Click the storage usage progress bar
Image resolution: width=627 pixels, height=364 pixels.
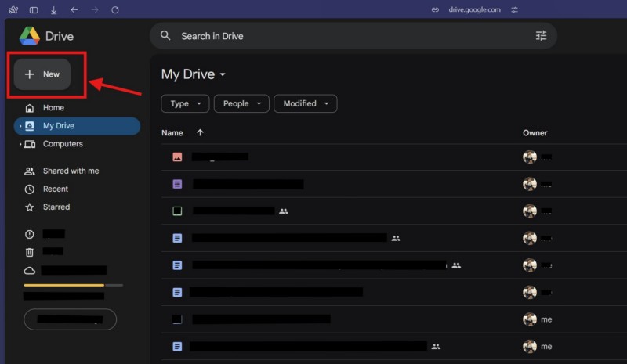pyautogui.click(x=73, y=285)
